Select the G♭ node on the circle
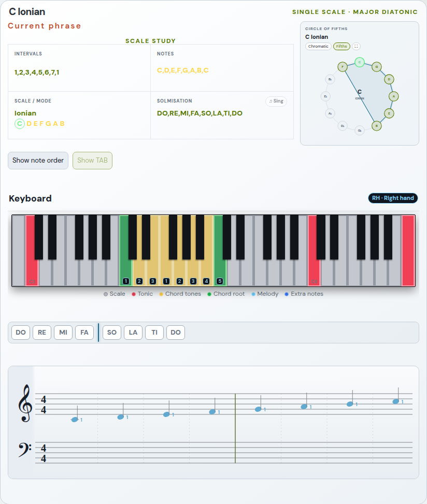The width and height of the screenshot is (427, 504). tap(360, 130)
